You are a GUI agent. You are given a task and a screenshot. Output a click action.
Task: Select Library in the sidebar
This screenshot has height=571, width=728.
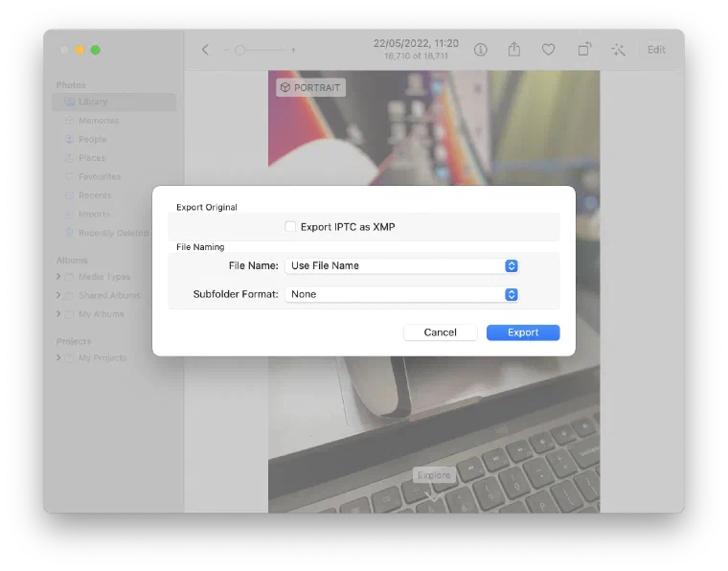click(114, 102)
